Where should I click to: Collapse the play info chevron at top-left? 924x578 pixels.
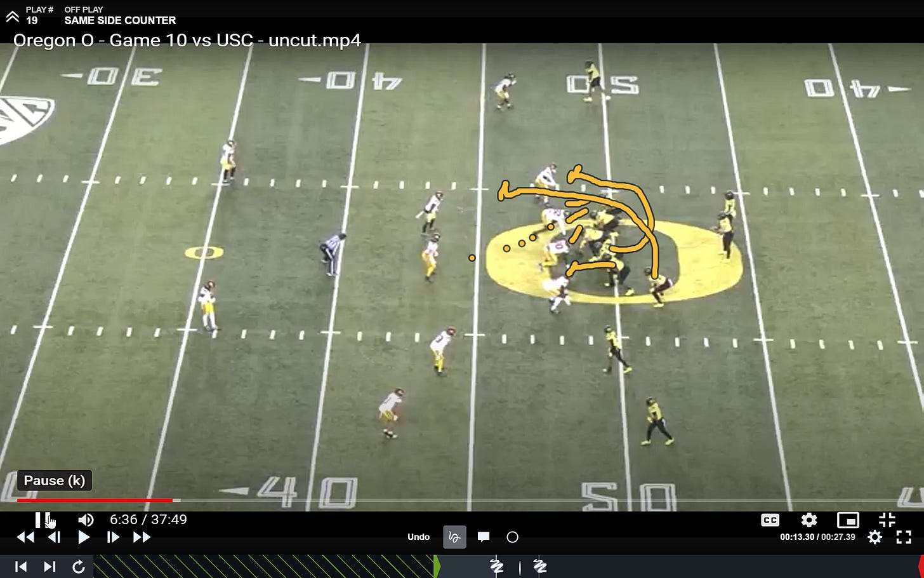[12, 17]
